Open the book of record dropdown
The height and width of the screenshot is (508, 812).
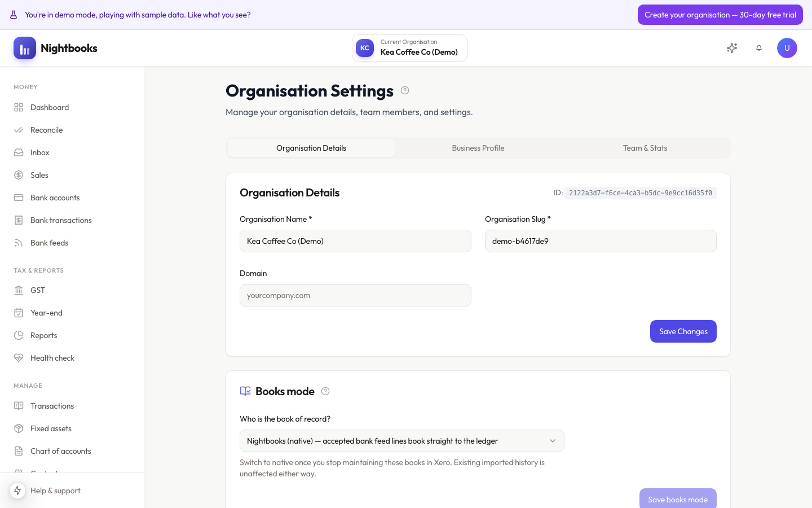(401, 441)
